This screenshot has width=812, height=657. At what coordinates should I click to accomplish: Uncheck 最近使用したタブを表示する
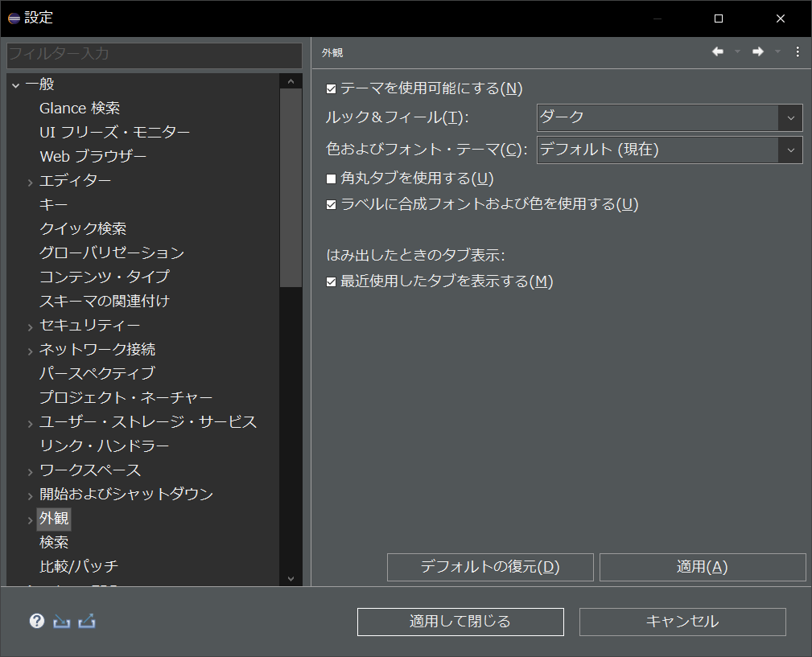pyautogui.click(x=331, y=281)
